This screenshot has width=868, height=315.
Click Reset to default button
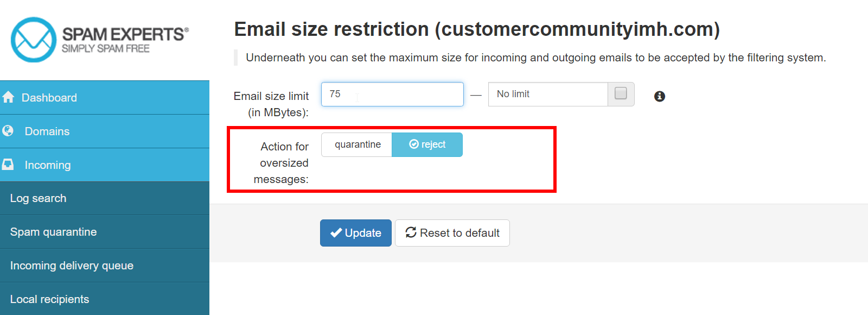tap(452, 233)
